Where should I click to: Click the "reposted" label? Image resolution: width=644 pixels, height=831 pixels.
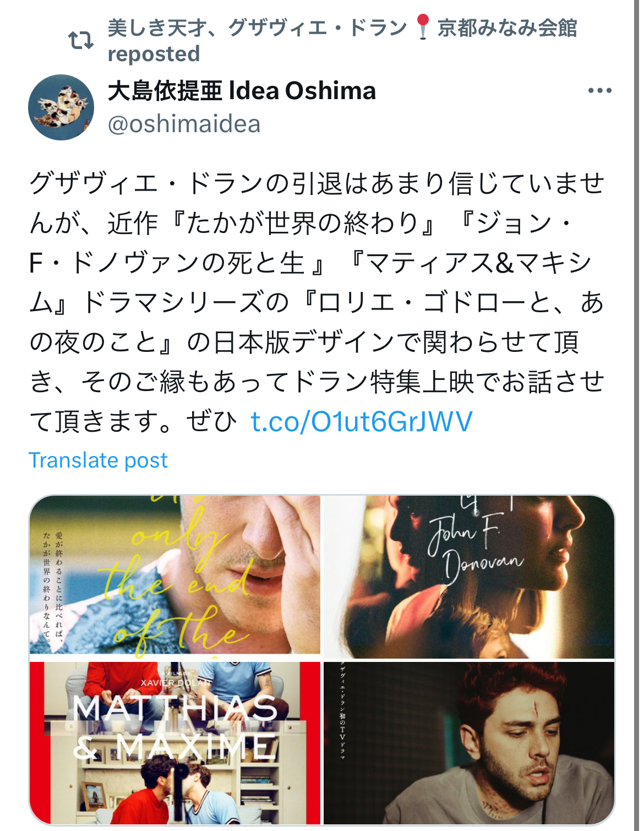tap(154, 54)
